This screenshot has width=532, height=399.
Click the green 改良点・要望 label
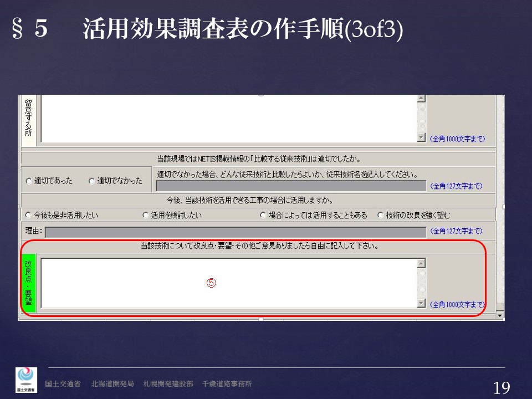[x=29, y=283]
